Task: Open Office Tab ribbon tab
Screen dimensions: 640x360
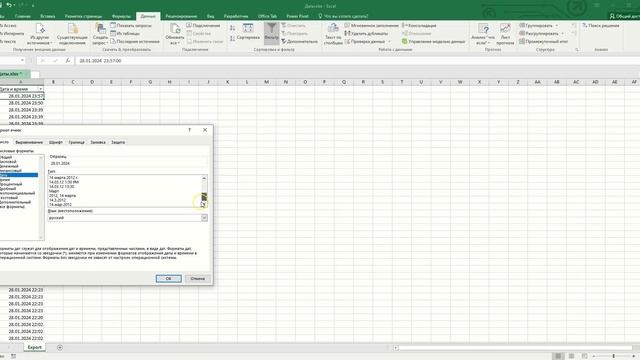Action: 267,16
